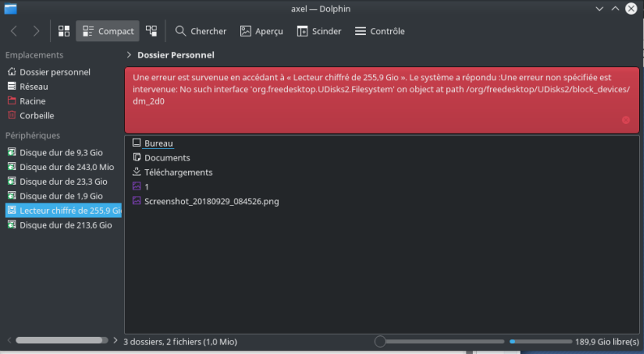The width and height of the screenshot is (644, 354).
Task: Click the Places panel horizontal scrollbar
Action: (61, 341)
